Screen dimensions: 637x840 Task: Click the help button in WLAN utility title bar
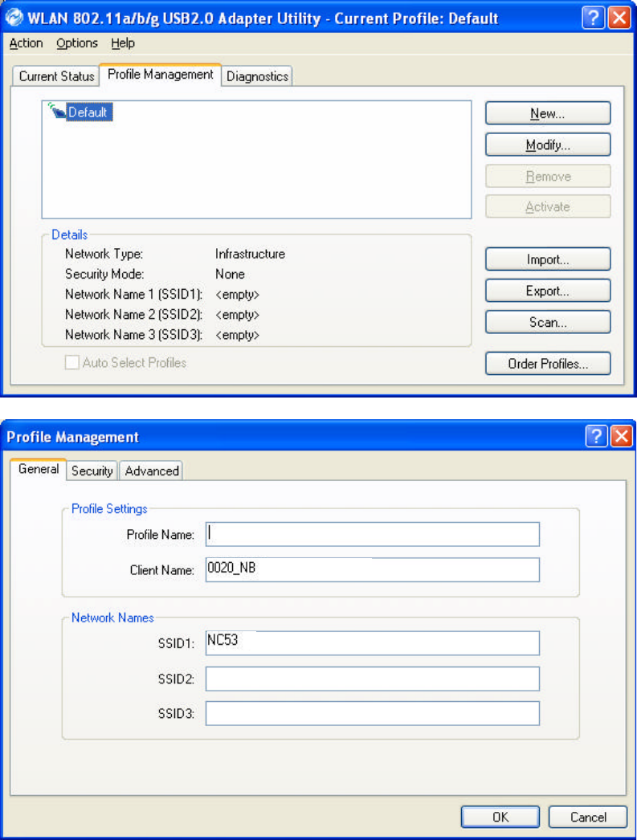[593, 18]
